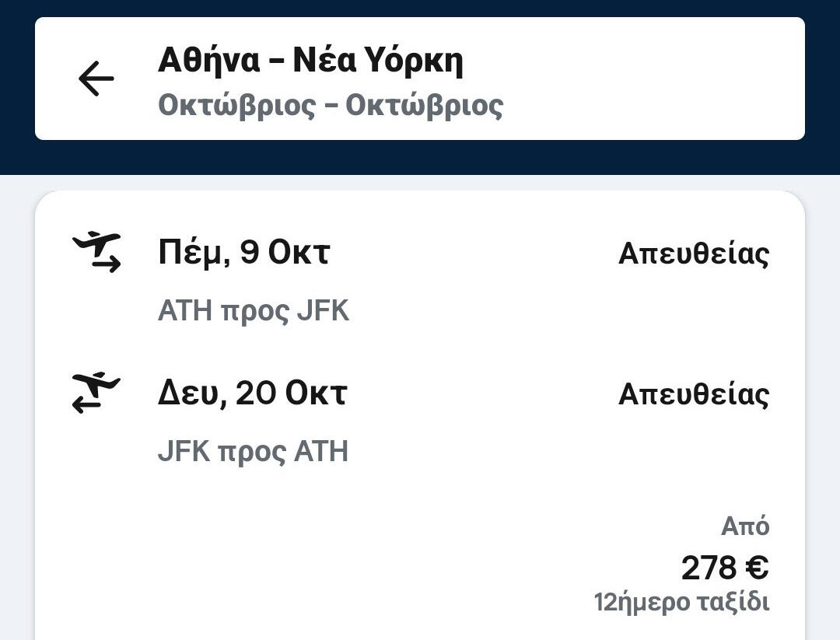
Task: Click the departing airplane icon
Action: [97, 253]
